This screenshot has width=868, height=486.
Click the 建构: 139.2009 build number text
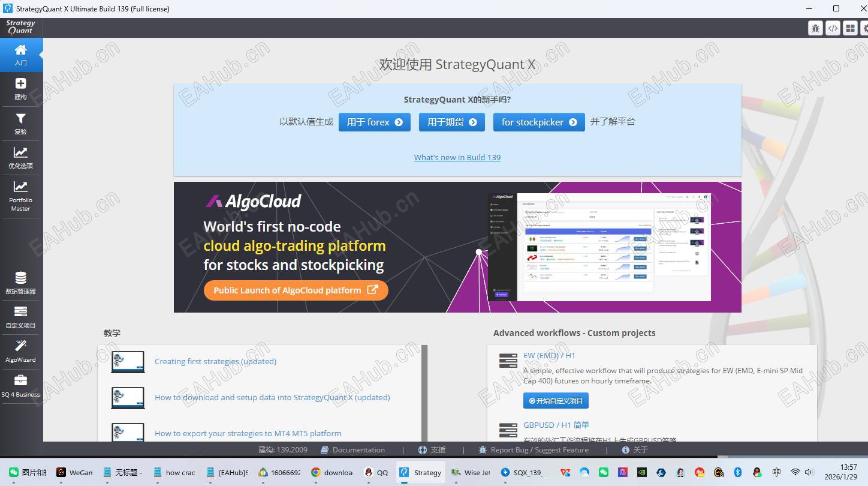(x=282, y=450)
